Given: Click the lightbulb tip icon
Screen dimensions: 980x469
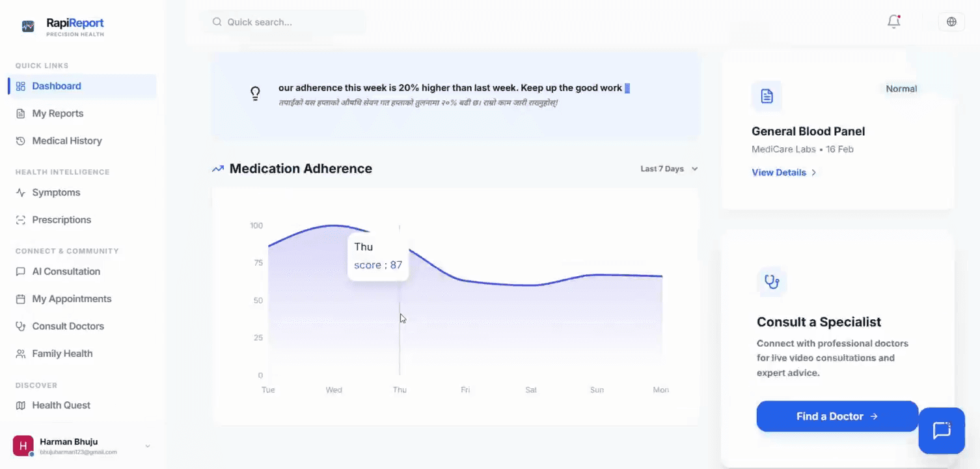Looking at the screenshot, I should (256, 93).
